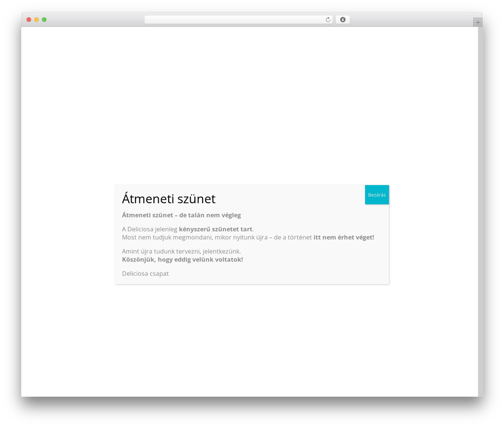Maximize the window with the green button

[x=44, y=20]
